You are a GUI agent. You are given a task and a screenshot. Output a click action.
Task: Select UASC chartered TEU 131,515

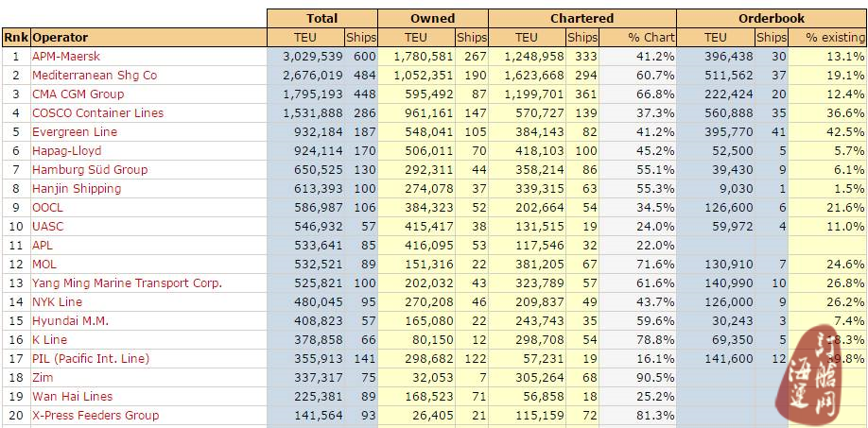tap(539, 226)
